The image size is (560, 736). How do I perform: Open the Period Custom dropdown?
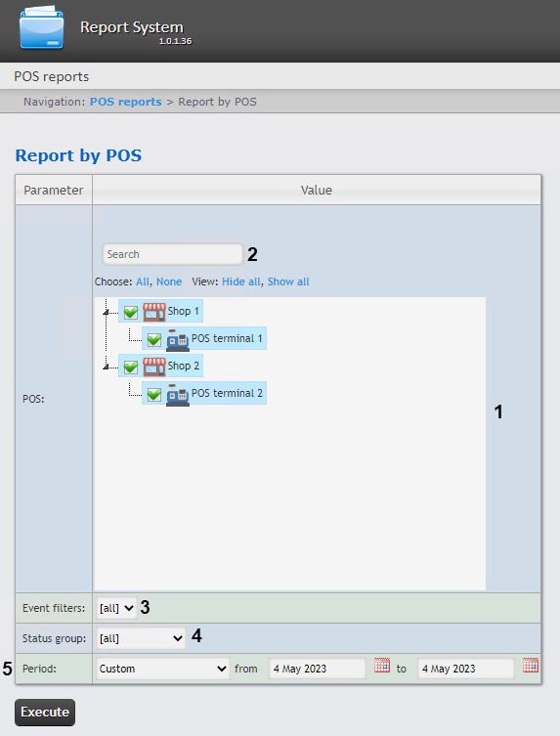163,669
